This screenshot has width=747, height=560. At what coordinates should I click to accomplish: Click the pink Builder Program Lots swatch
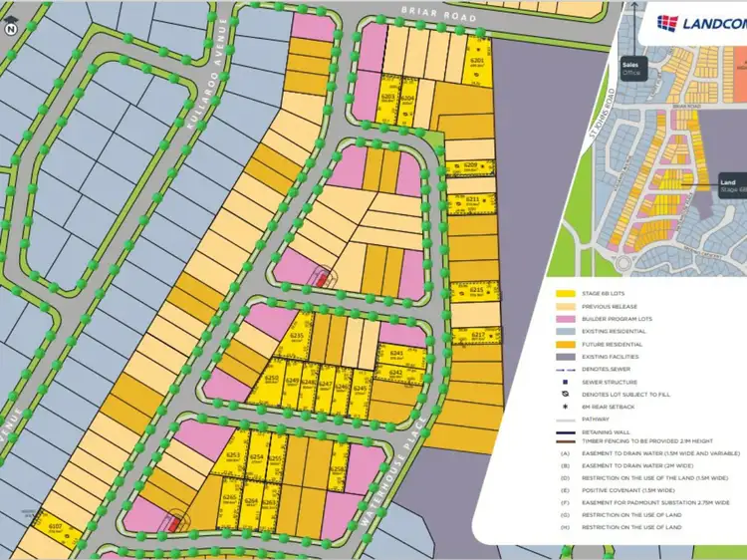(564, 318)
